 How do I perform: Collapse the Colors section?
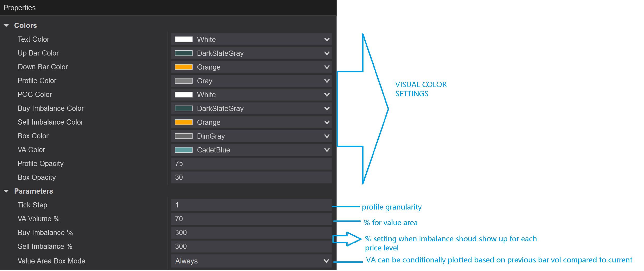coord(7,25)
